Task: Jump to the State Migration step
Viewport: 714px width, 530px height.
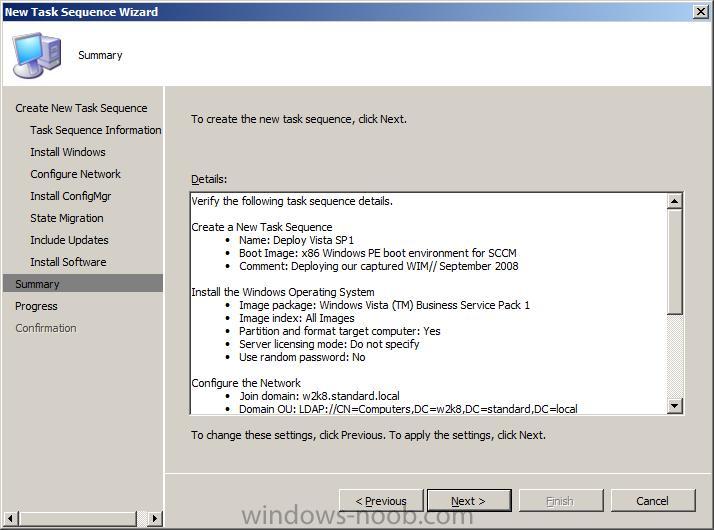Action: tap(66, 218)
